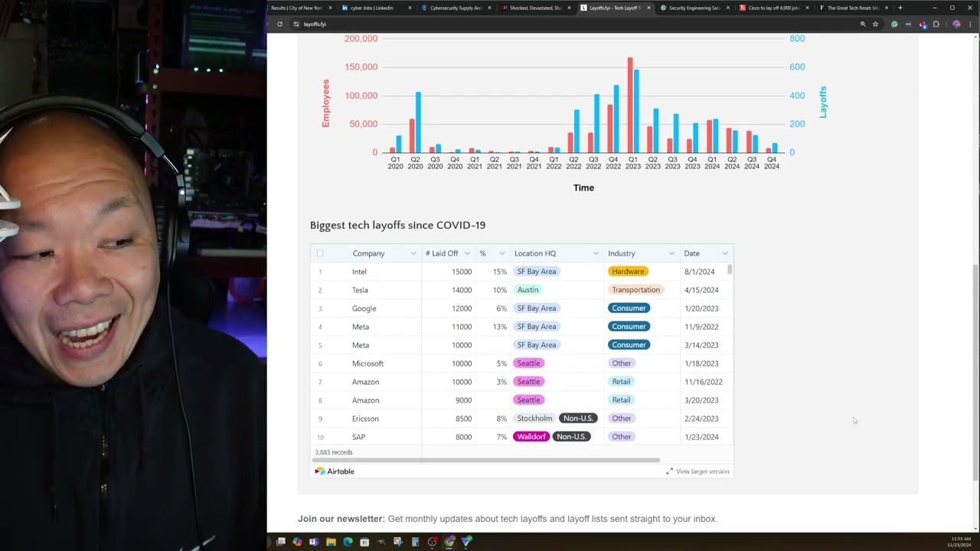Switch to the Cisco to lay off 4,000 jobs tab
Viewport: 980px width, 551px height.
tap(774, 8)
